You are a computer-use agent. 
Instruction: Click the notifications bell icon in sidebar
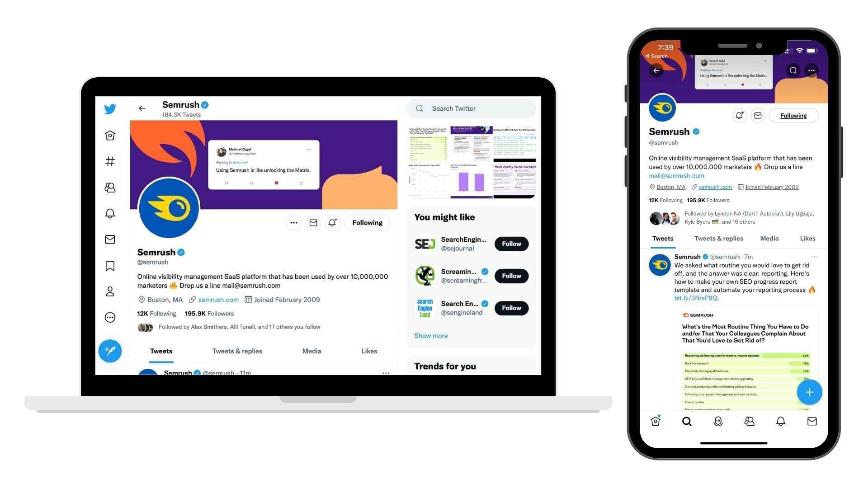coord(109,213)
